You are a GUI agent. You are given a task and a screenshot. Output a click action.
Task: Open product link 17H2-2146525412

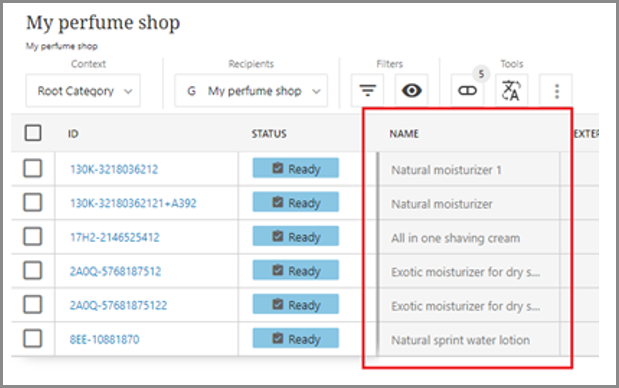pos(115,237)
